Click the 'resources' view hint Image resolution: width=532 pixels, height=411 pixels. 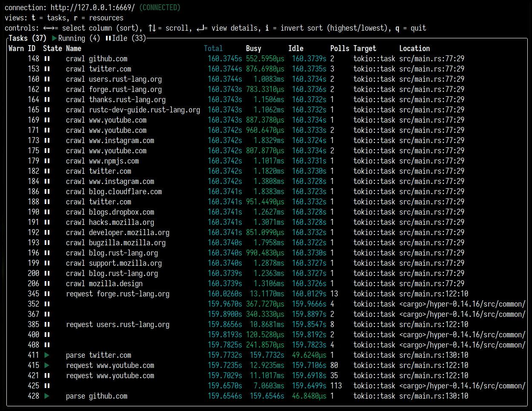click(x=106, y=18)
